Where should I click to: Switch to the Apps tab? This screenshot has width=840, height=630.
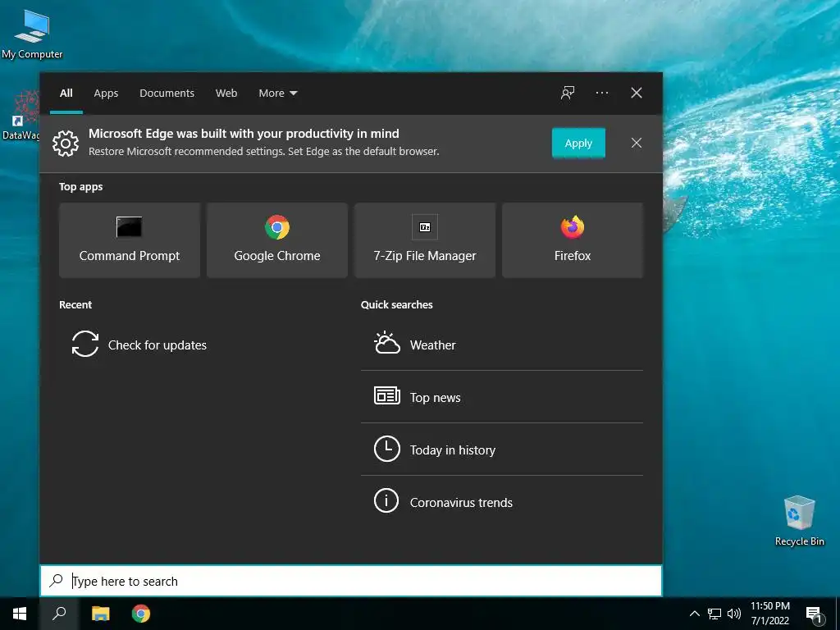pos(106,93)
